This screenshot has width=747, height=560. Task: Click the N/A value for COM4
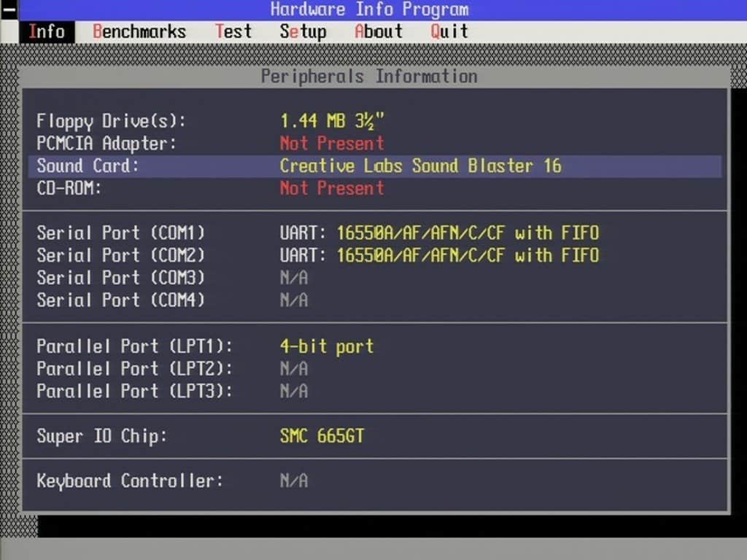coord(294,300)
